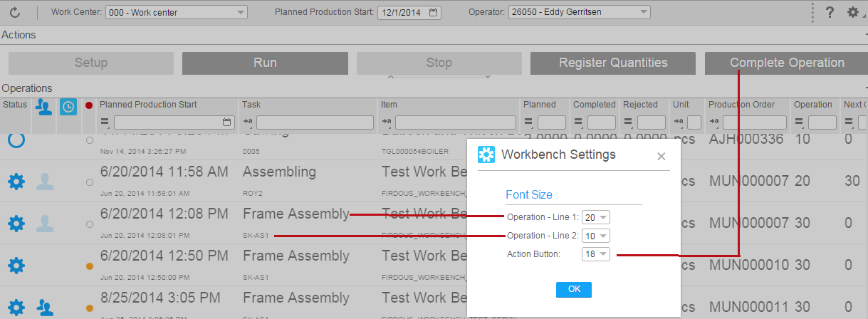Select radio circle on 6/20/2014 12:08 PM row
Image resolution: width=868 pixels, height=319 pixels.
coord(89,224)
